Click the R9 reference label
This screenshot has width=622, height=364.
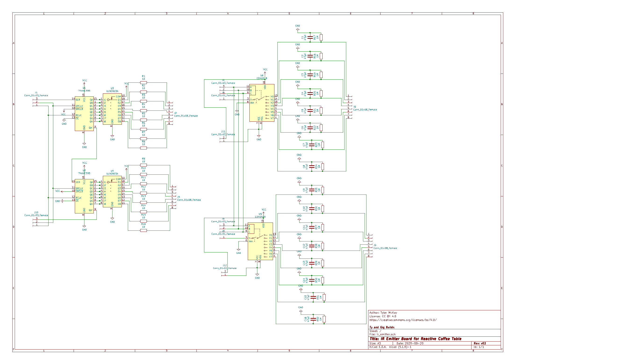[144, 159]
